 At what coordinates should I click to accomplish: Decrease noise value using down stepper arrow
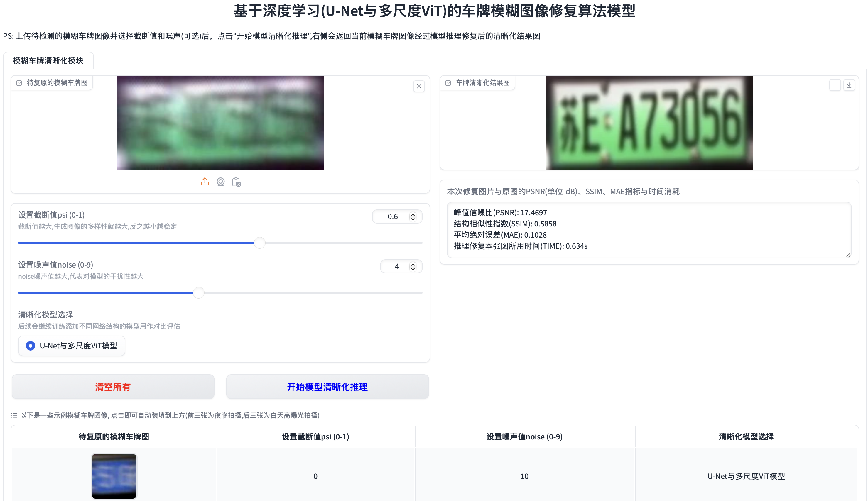(x=413, y=269)
